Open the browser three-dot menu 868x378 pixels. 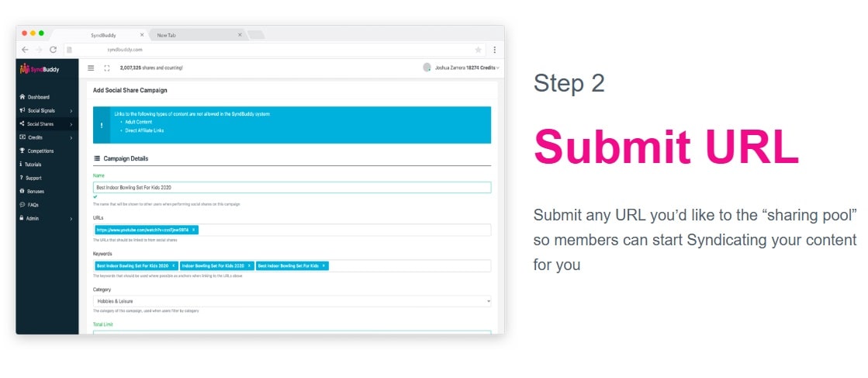point(495,49)
